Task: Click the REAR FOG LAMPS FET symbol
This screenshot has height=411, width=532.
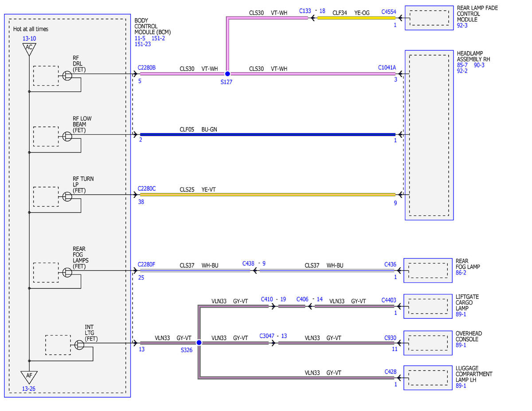Action: [x=66, y=271]
